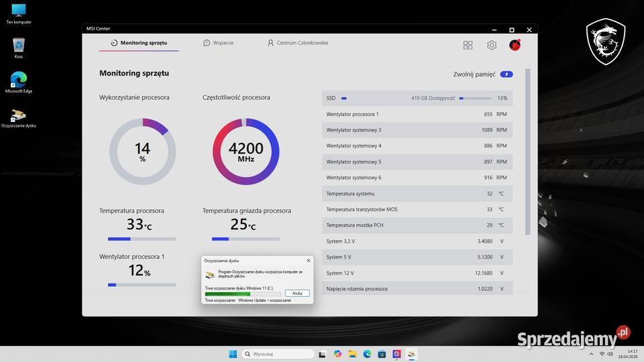Image resolution: width=644 pixels, height=362 pixels.
Task: Open the Centrum Członkowskie tab
Action: 298,43
